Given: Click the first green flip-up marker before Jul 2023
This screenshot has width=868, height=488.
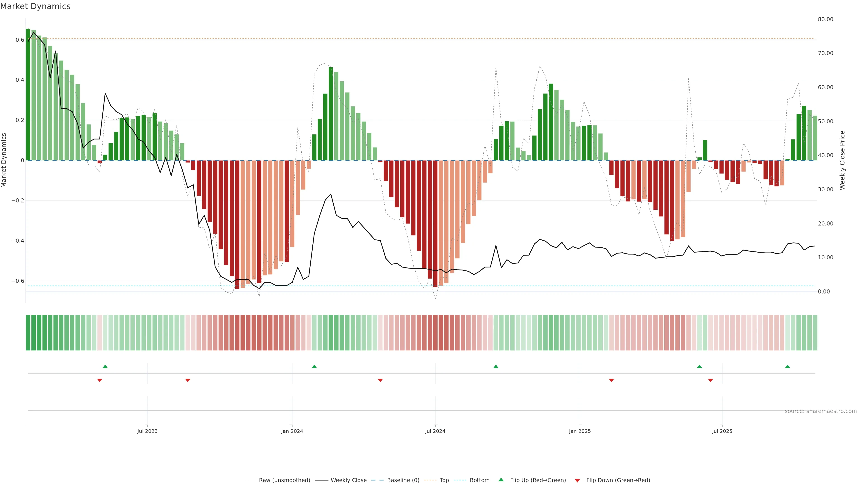Looking at the screenshot, I should pyautogui.click(x=105, y=366).
